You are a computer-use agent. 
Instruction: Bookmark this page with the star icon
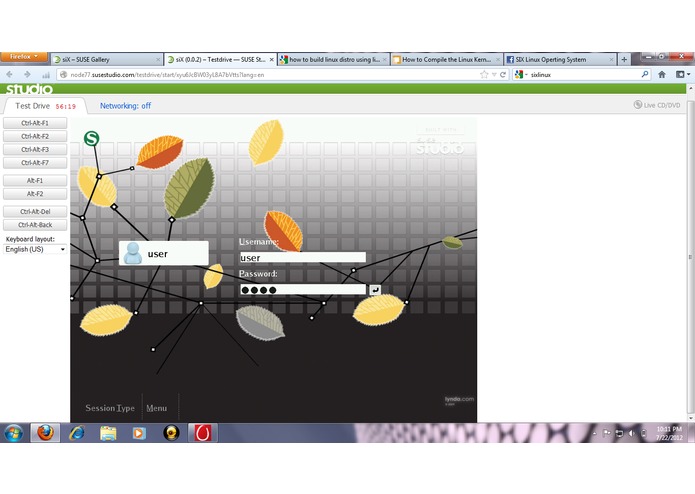pos(484,74)
